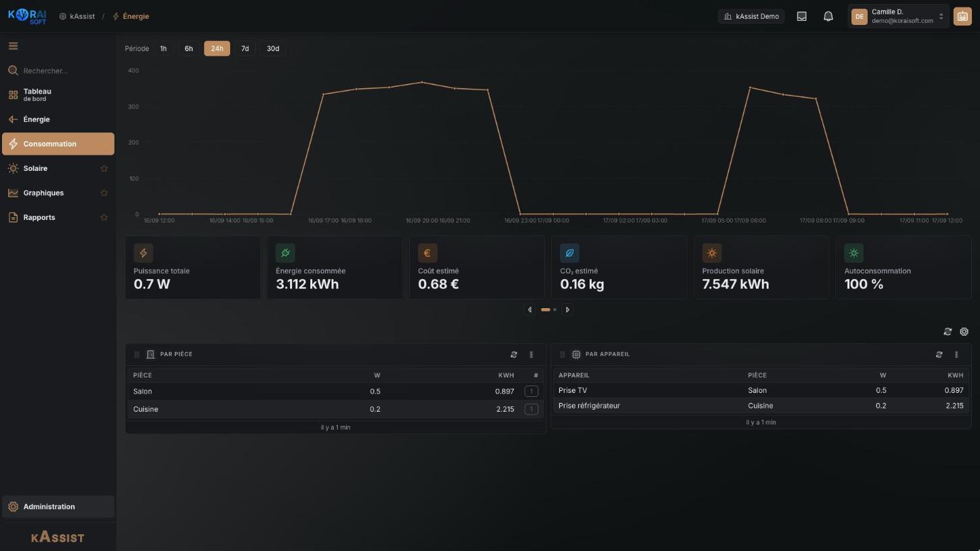
Task: Go to previous stats card page
Action: [530, 310]
